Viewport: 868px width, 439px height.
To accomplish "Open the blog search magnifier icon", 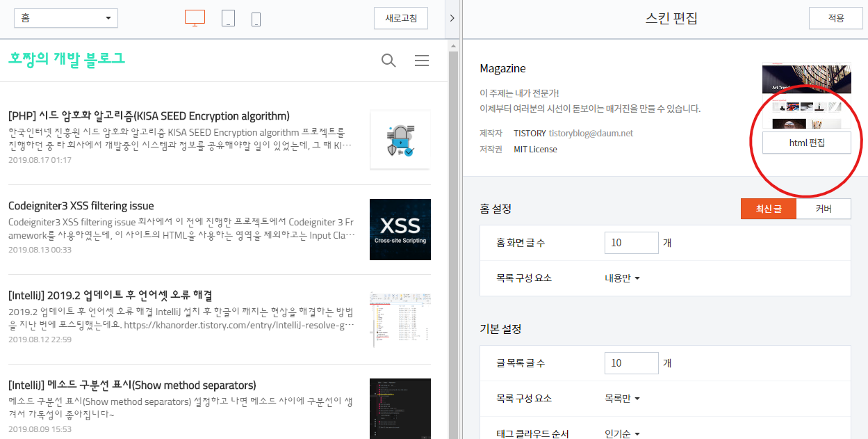I will (388, 61).
